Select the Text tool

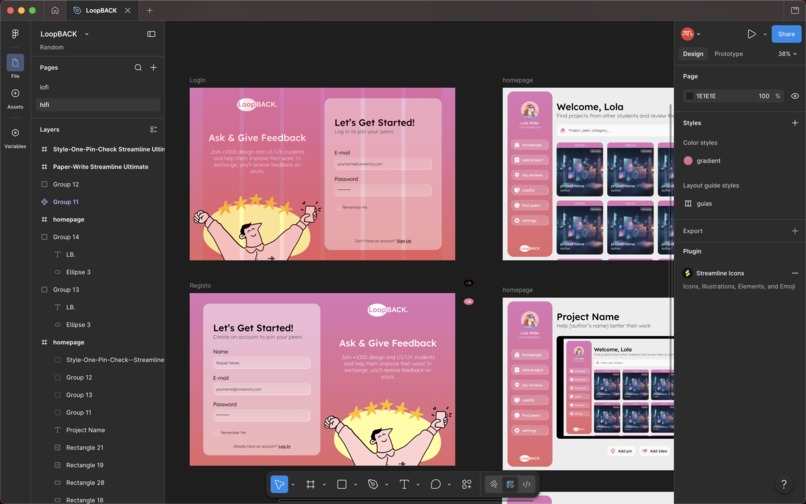[404, 484]
